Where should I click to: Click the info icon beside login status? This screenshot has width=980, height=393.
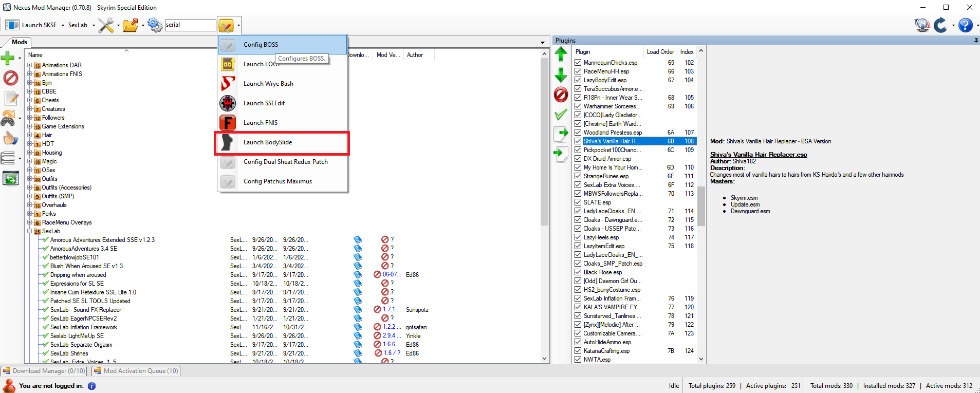click(91, 386)
